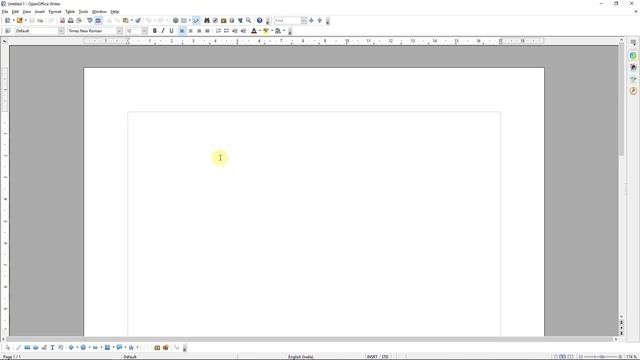Toggle the Show Draw Functions button

click(x=196, y=20)
